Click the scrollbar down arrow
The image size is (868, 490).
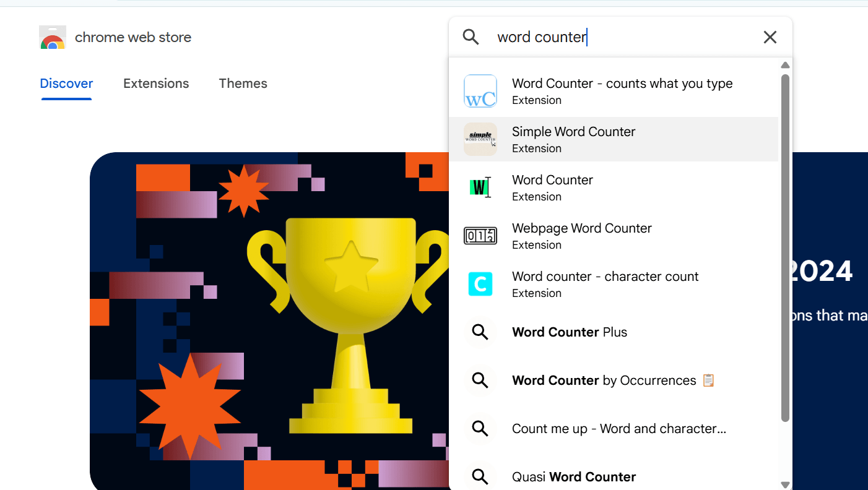[785, 484]
